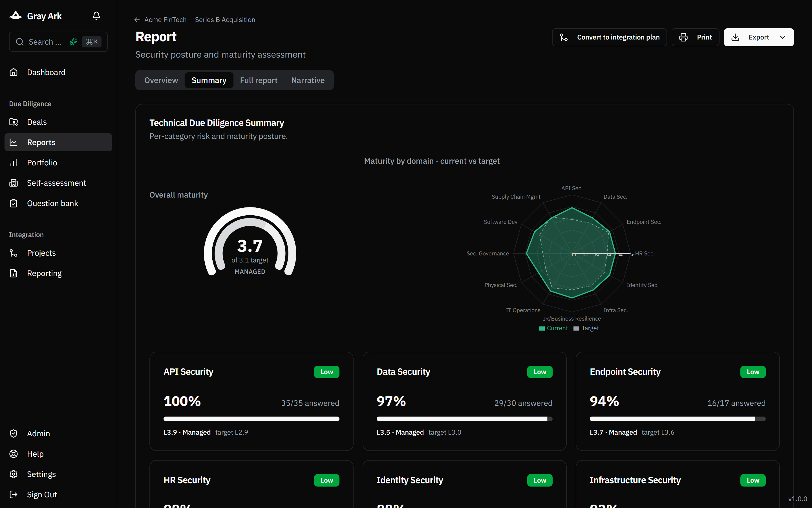812x508 pixels.
Task: Click the Export download icon
Action: click(735, 37)
